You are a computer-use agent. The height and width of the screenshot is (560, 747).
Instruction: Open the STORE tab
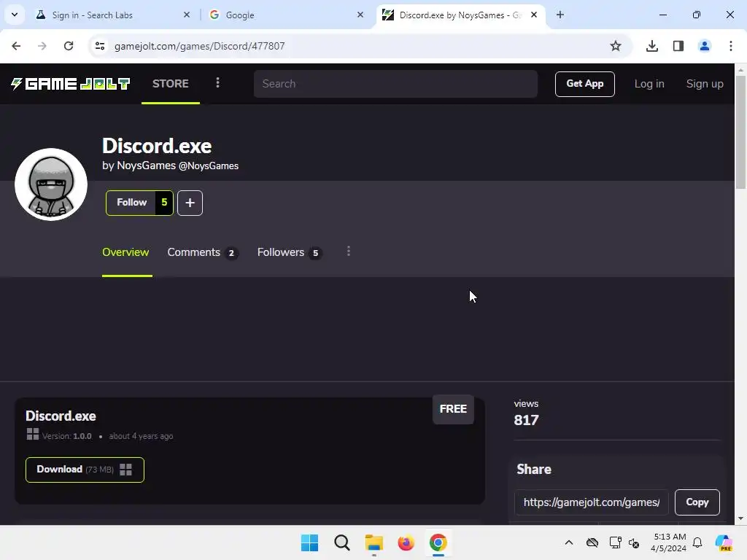tap(171, 84)
